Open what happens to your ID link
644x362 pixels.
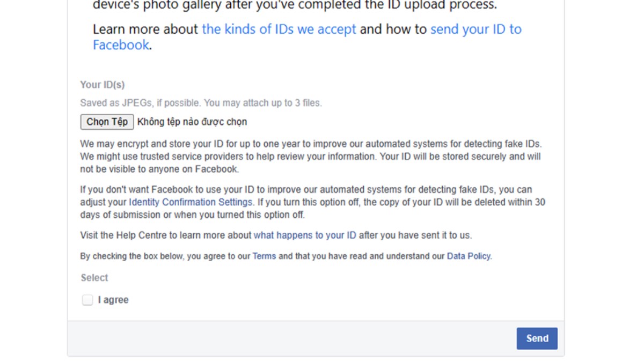[305, 235]
